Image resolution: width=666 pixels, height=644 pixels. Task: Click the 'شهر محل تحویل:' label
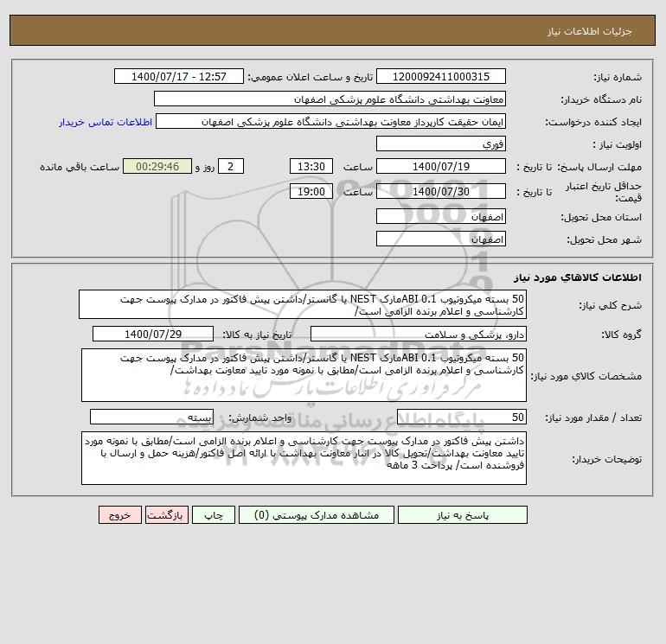(x=604, y=239)
